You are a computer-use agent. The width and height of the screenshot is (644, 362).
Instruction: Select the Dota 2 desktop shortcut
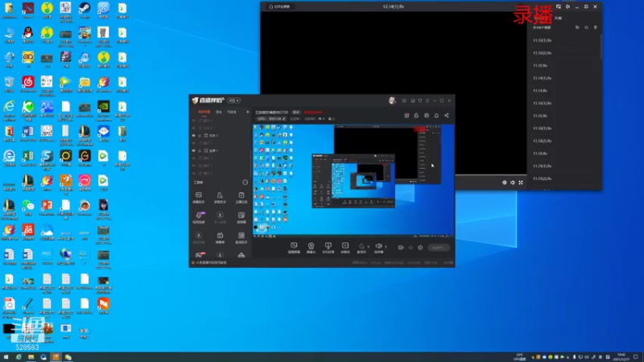(28, 9)
